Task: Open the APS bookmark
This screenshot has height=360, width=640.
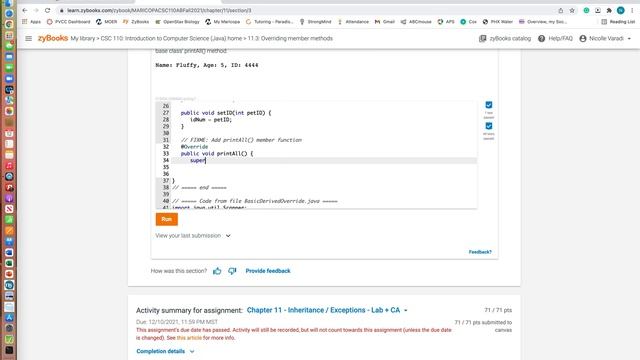Action: tap(446, 22)
